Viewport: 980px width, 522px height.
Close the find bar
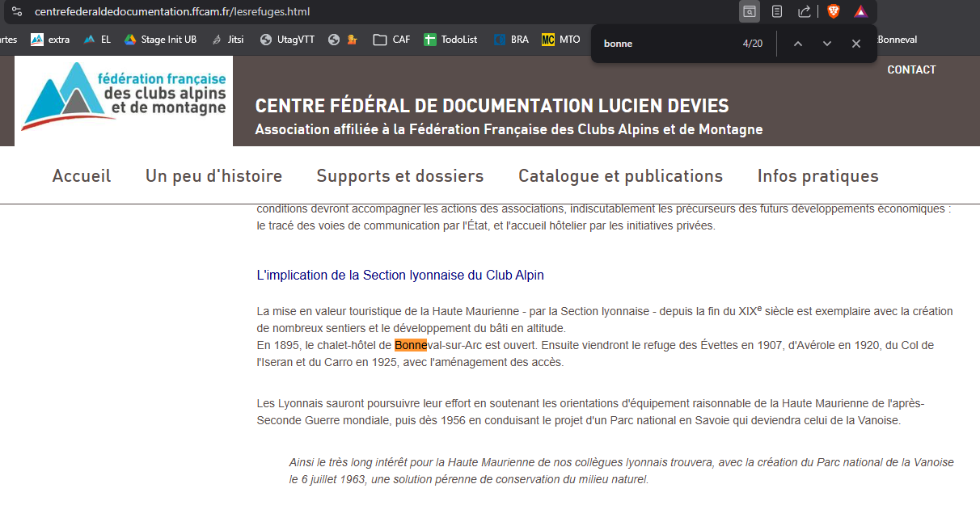tap(856, 44)
